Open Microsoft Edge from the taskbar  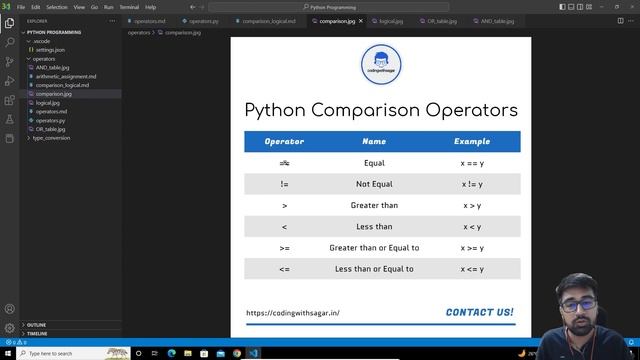tap(171, 353)
